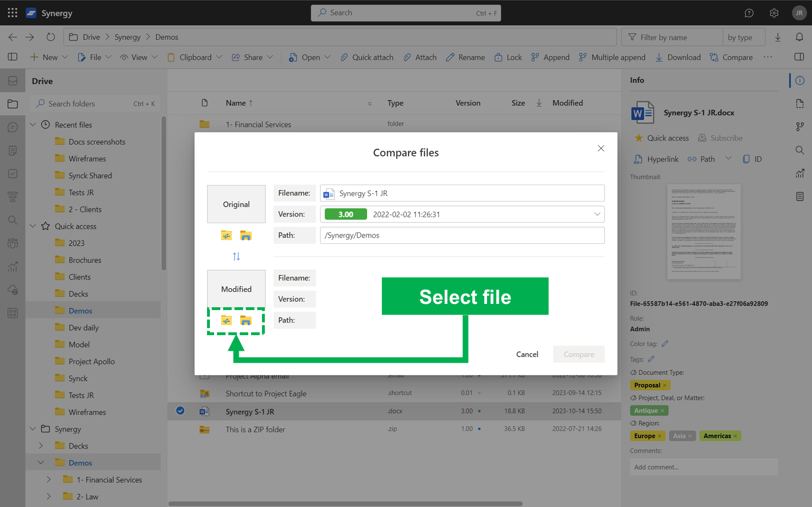Click Lock in the toolbar
Image resolution: width=812 pixels, height=507 pixels.
(x=508, y=57)
